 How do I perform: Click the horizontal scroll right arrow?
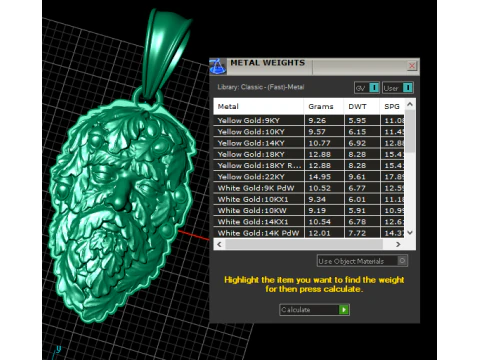398,244
